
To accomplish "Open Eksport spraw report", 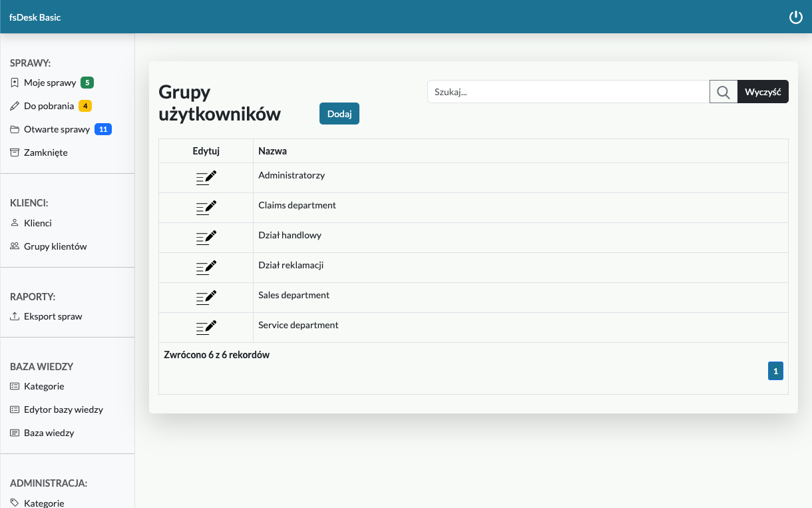I will 53,317.
